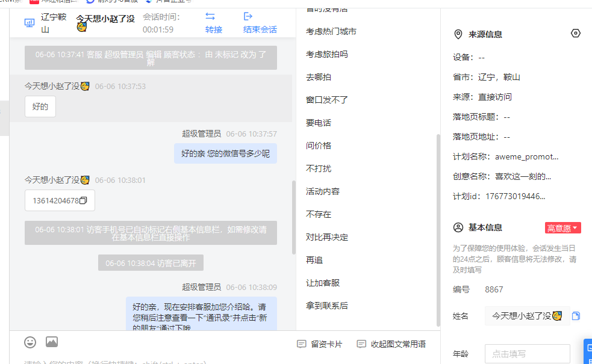The image size is (592, 364).
Task: Choose the 再追 quick reply
Action: tap(314, 260)
